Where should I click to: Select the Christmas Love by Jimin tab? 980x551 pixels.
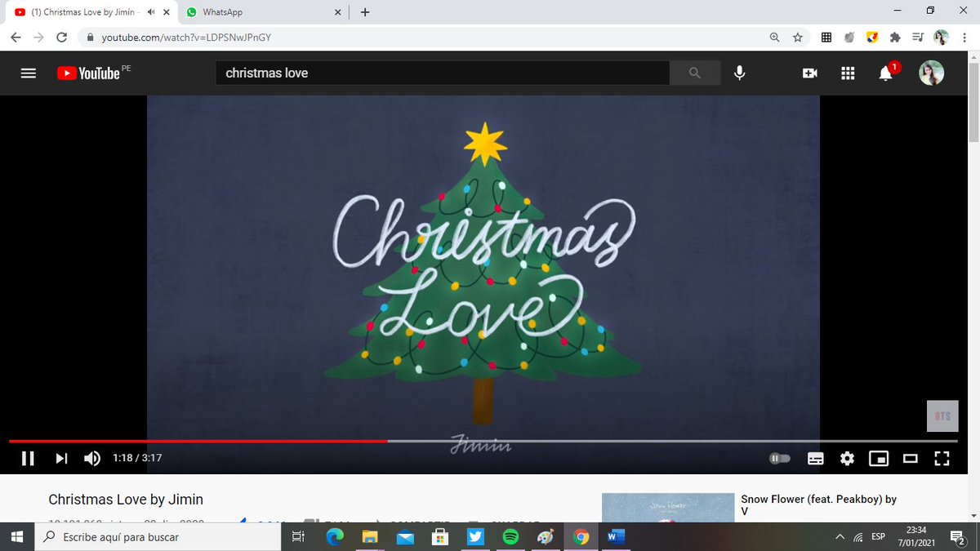tap(90, 12)
